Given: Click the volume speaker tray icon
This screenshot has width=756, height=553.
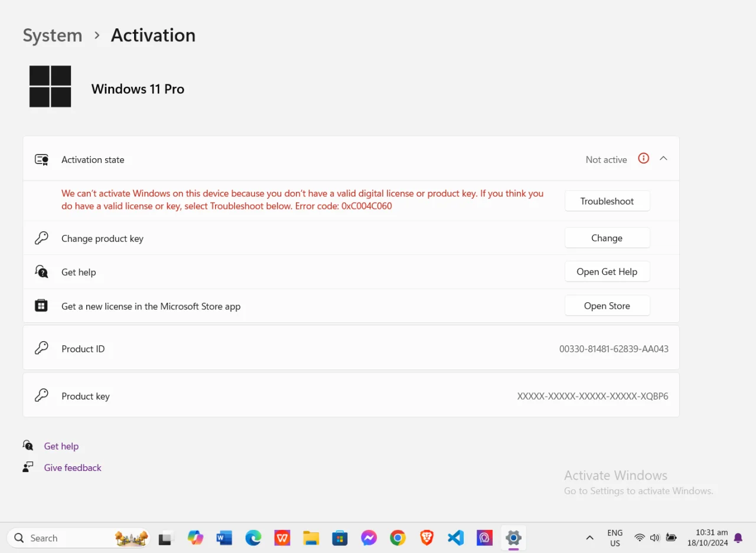Looking at the screenshot, I should (x=655, y=538).
